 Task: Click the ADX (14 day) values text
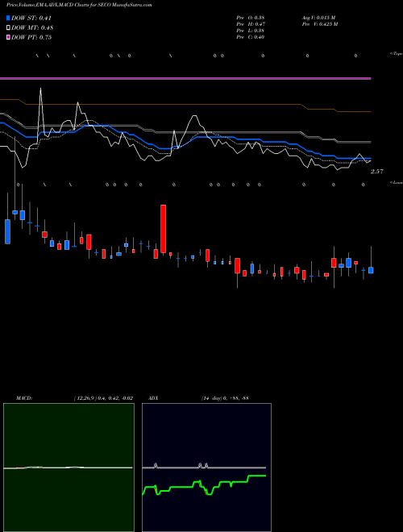point(225,398)
